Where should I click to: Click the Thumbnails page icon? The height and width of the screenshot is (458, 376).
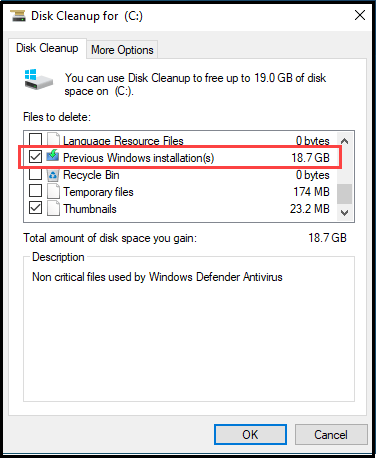53,209
